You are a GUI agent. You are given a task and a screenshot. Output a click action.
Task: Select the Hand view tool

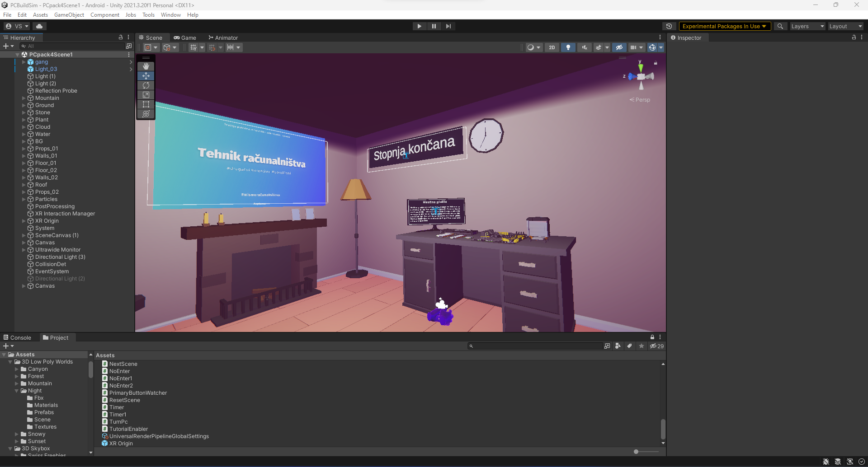146,66
